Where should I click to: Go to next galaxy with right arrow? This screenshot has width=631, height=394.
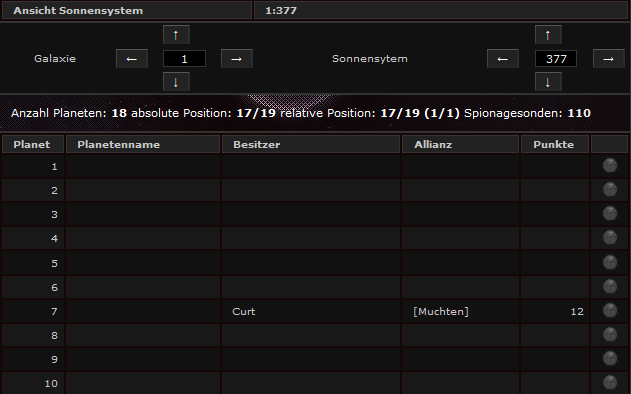point(237,59)
